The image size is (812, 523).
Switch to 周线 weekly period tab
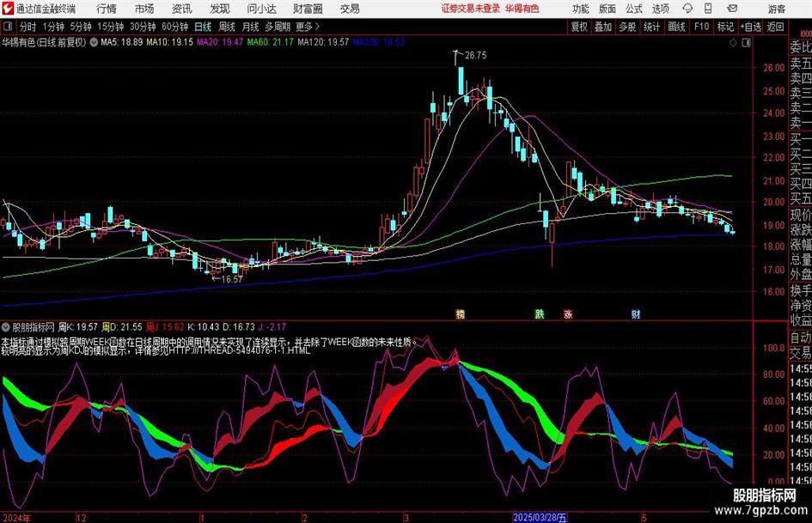click(227, 27)
